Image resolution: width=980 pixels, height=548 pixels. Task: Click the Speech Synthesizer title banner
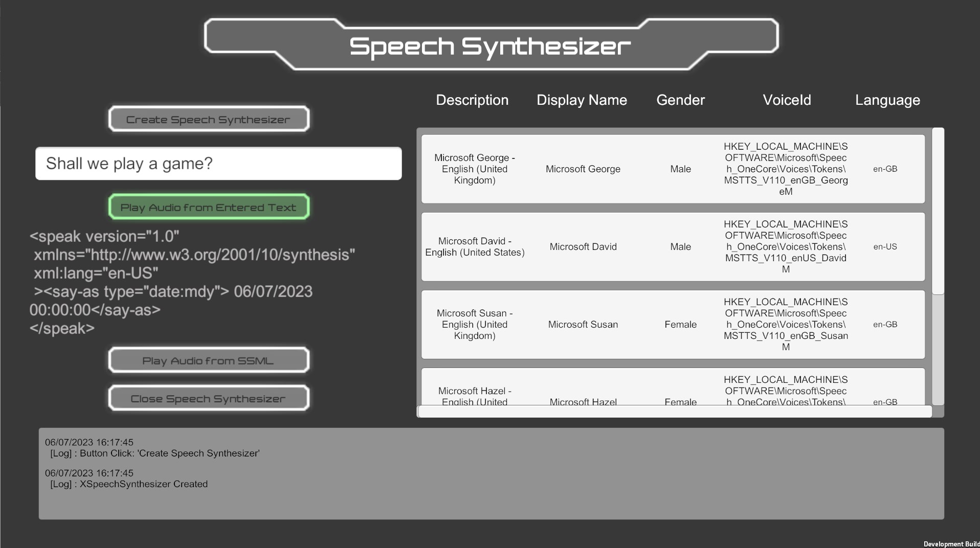pyautogui.click(x=490, y=46)
